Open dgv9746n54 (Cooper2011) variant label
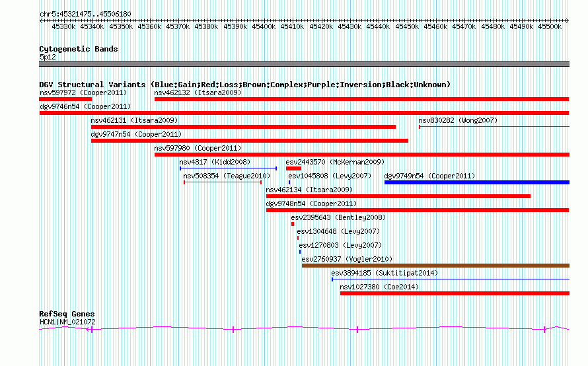This screenshot has width=588, height=366. (x=85, y=106)
